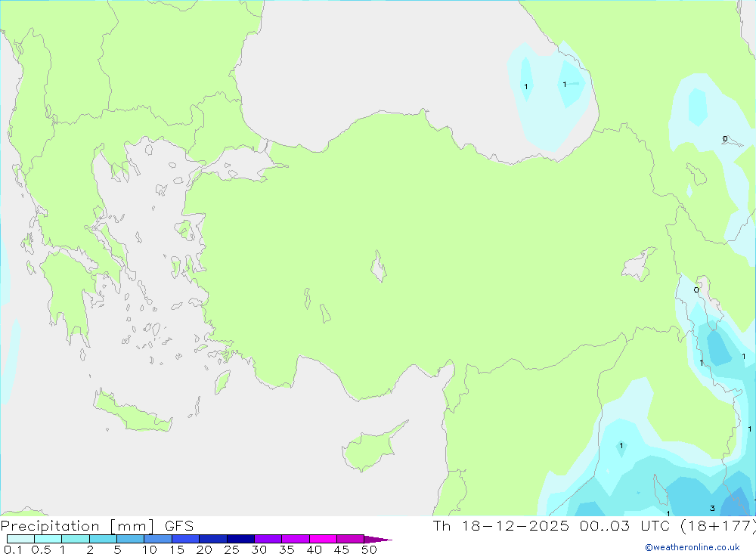Pick the 15–20 mm legend color swatch

(186, 539)
